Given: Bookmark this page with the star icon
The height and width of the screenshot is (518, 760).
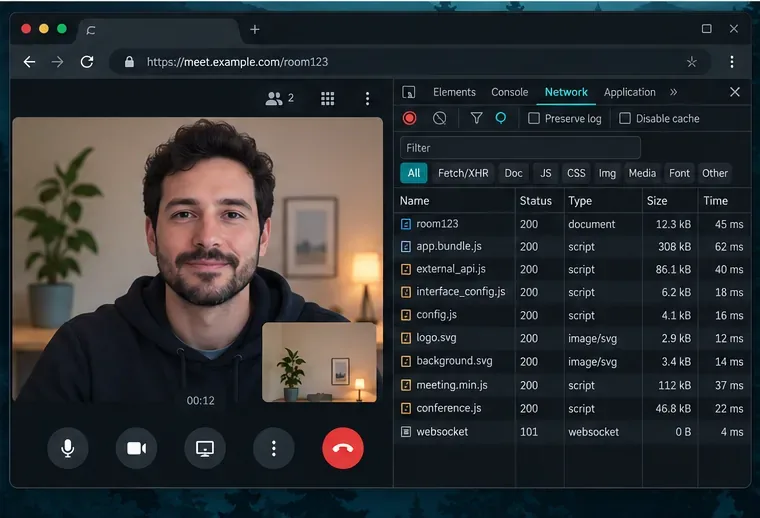Looking at the screenshot, I should (692, 62).
